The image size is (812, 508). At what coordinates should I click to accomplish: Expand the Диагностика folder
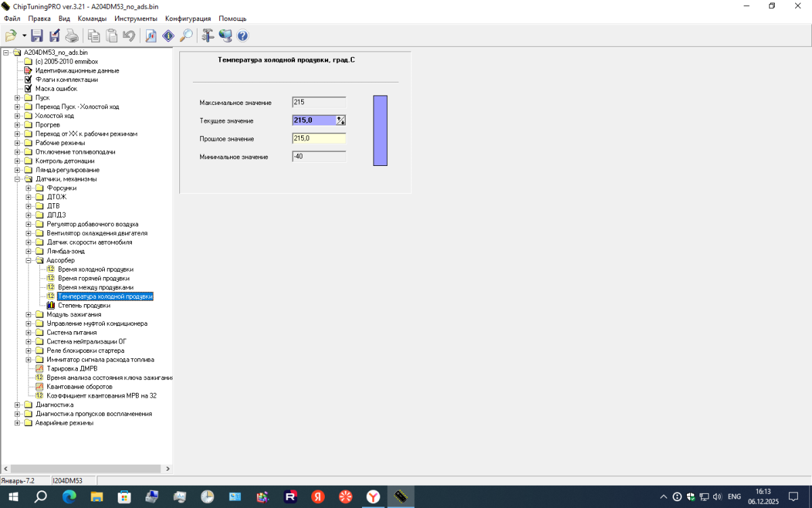click(18, 405)
